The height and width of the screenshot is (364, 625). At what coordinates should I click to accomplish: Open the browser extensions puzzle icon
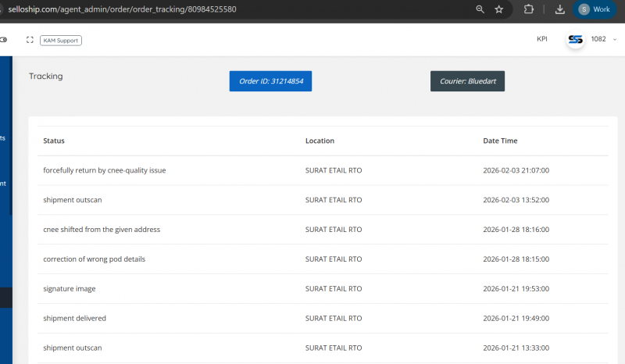click(529, 9)
